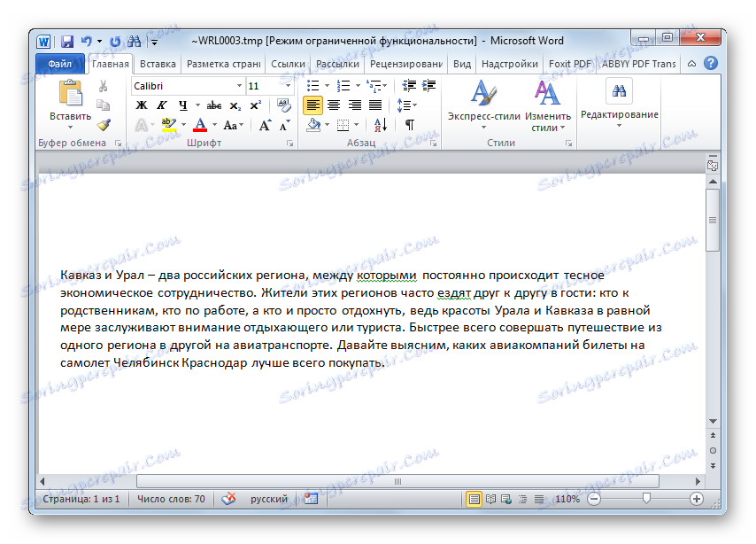This screenshot has height=544, width=756.
Task: Switch to Ссылки tab
Action: coord(288,64)
